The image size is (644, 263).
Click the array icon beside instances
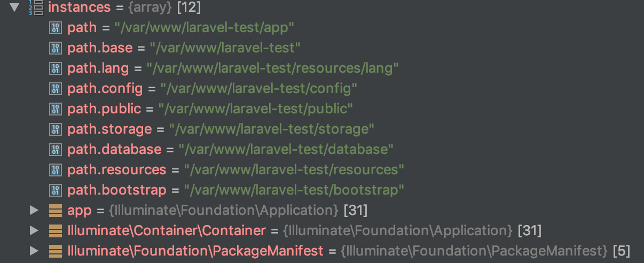pyautogui.click(x=35, y=7)
